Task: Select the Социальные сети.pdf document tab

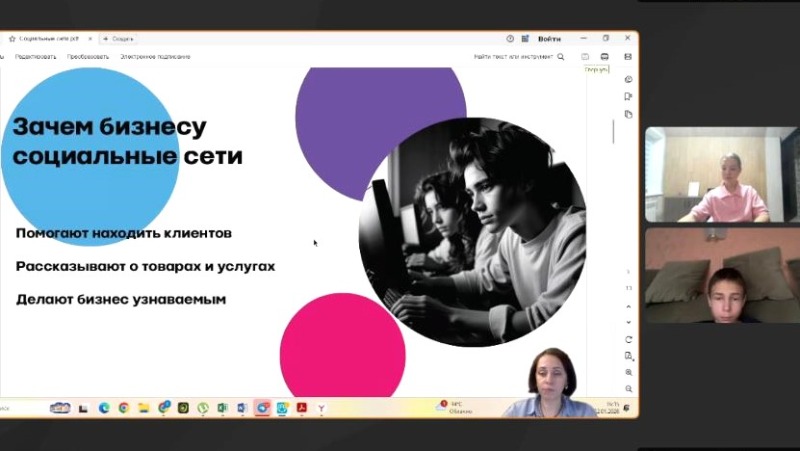Action: (x=49, y=39)
